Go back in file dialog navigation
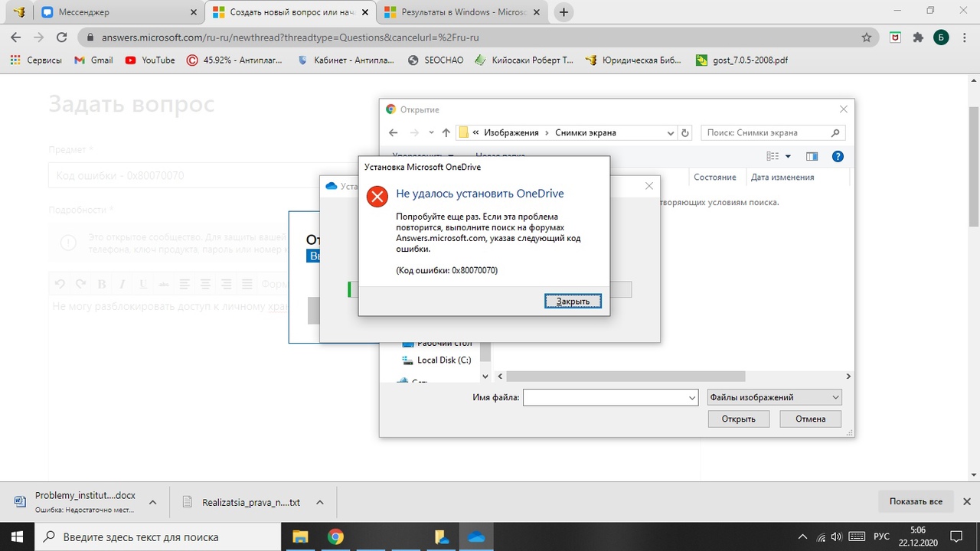The image size is (980, 551). point(394,132)
